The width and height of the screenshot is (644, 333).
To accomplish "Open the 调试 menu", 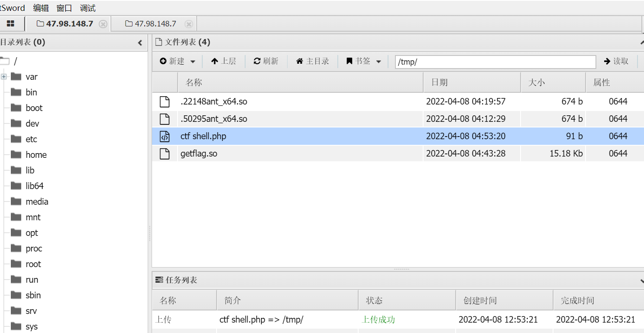I will pos(88,8).
